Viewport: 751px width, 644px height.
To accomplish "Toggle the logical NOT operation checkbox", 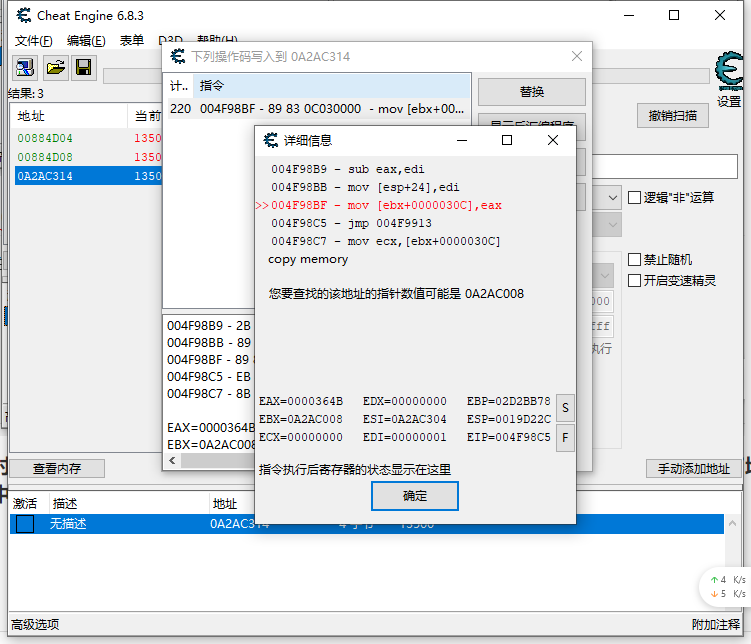I will coord(635,197).
